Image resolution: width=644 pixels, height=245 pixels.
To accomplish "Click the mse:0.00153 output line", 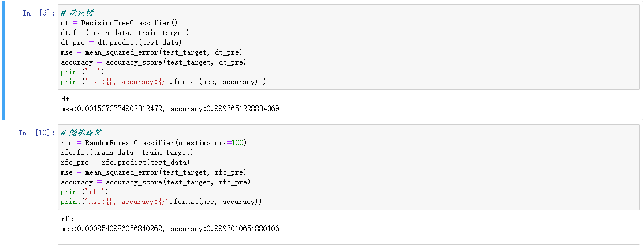I will (170, 108).
